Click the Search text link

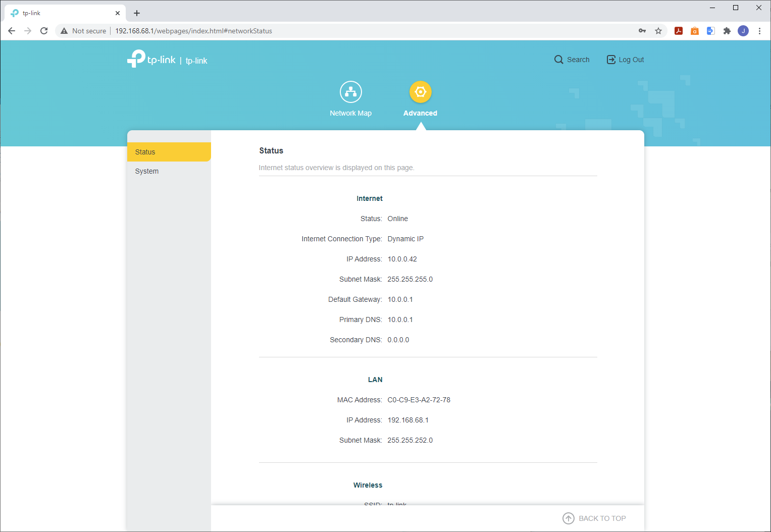578,60
